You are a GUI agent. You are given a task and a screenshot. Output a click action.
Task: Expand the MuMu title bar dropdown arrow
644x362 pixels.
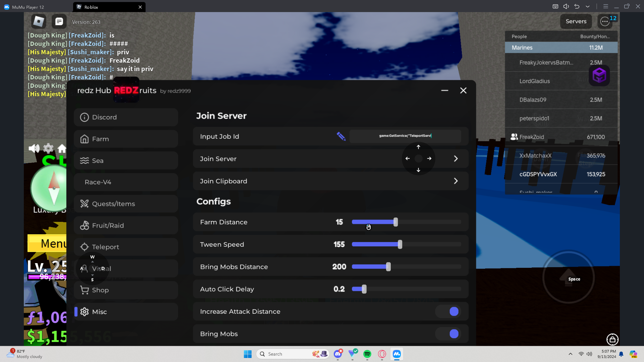(588, 6)
